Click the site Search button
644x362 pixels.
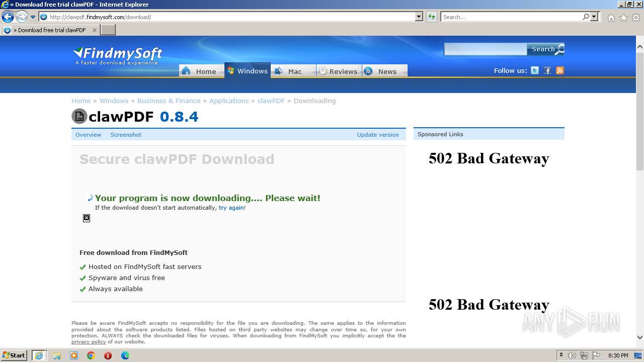[546, 49]
